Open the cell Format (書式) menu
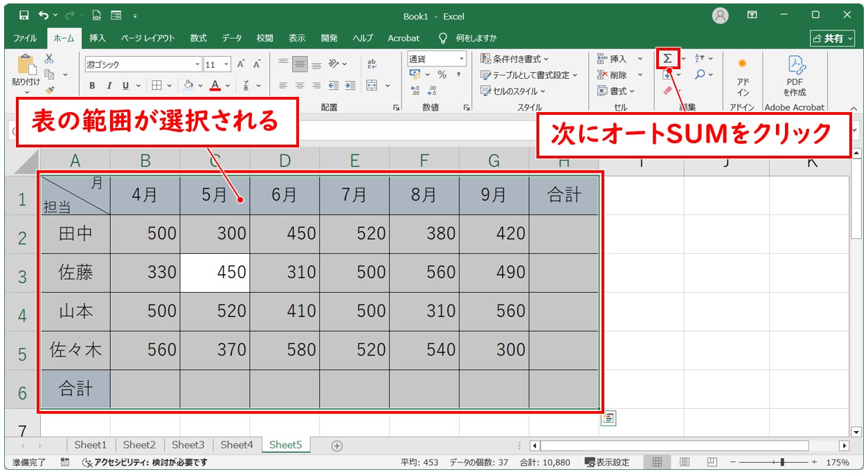868x474 pixels. pyautogui.click(x=616, y=91)
